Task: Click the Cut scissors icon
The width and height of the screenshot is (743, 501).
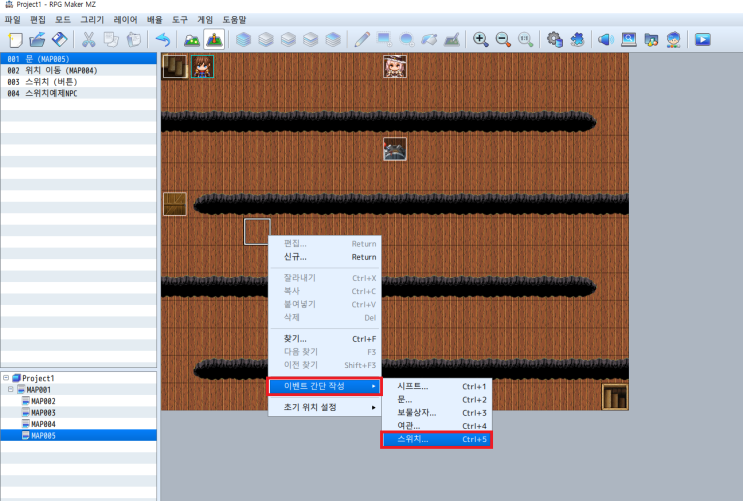Action: tap(88, 40)
